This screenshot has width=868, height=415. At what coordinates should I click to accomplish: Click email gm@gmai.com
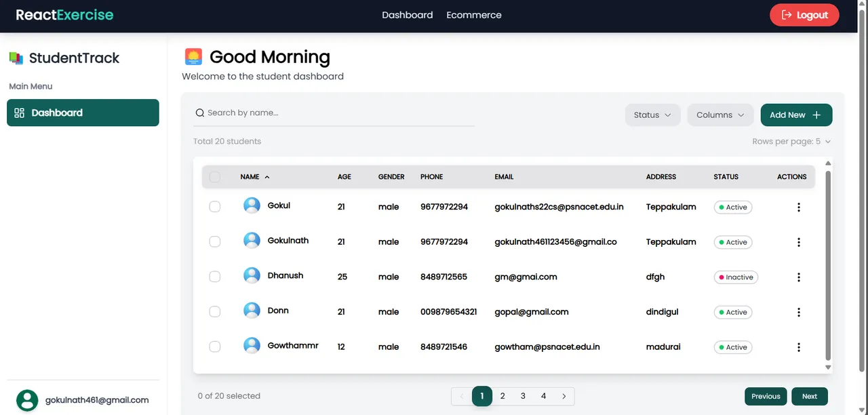tap(526, 277)
